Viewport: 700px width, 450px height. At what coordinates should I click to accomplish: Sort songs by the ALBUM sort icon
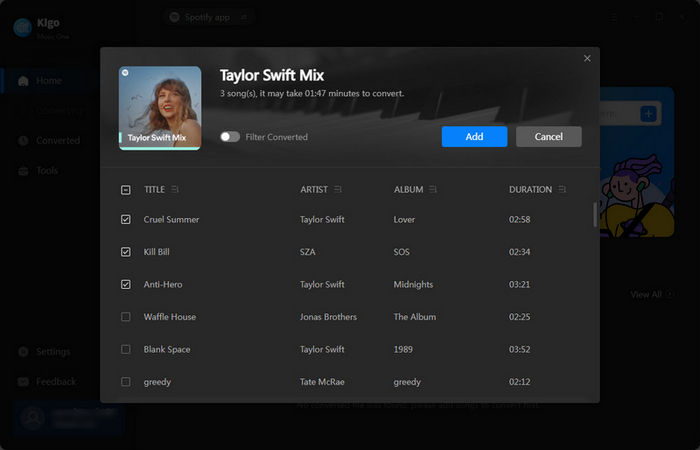433,189
